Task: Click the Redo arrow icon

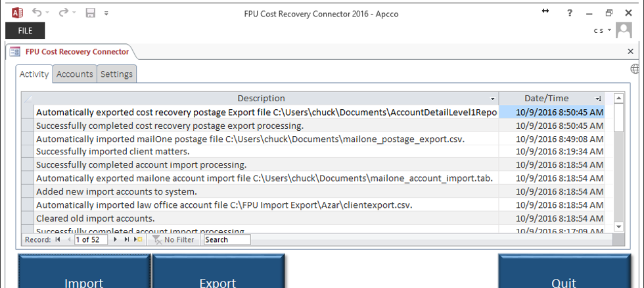Action: coord(64,12)
